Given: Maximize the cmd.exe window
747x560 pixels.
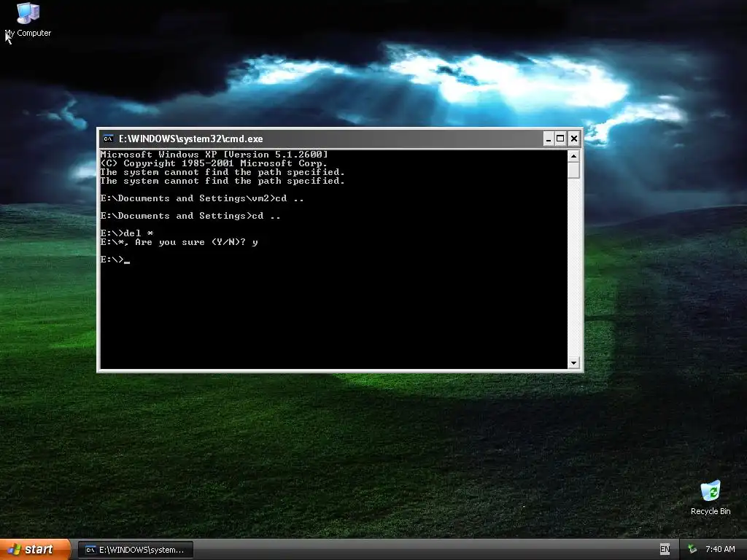Looking at the screenshot, I should [561, 139].
